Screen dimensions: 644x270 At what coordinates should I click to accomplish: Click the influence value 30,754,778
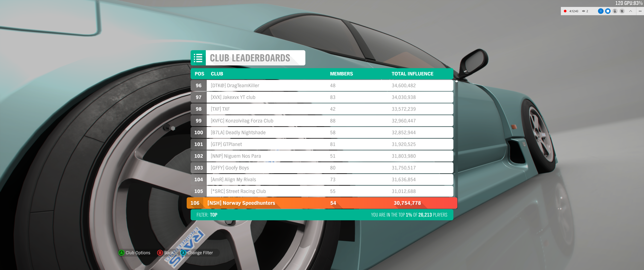pos(407,203)
